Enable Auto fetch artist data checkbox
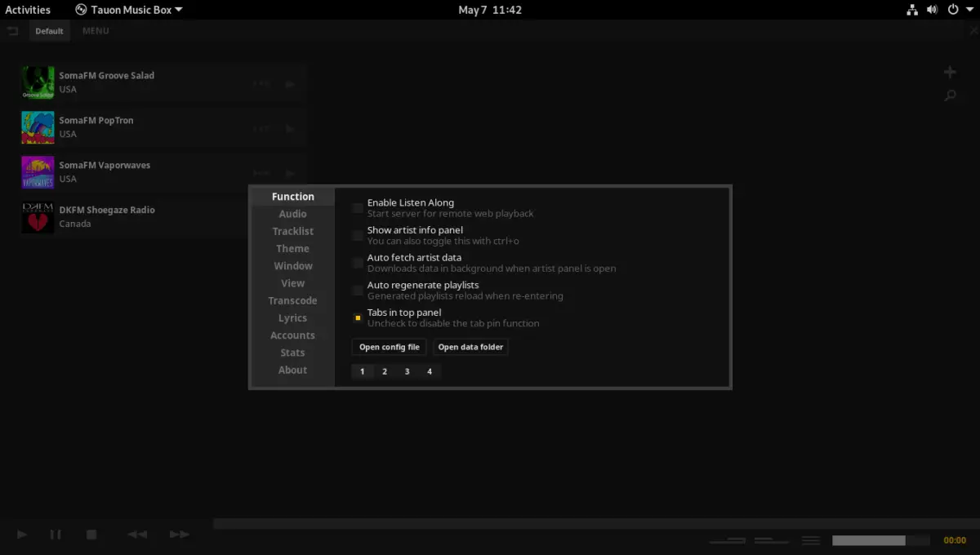The height and width of the screenshot is (555, 980). coord(358,263)
